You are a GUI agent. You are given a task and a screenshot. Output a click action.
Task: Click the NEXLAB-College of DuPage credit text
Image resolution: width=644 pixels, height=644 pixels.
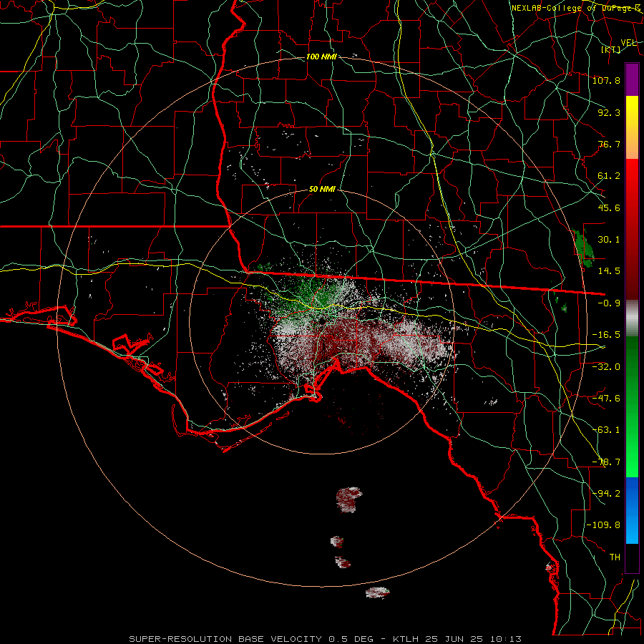577,8
